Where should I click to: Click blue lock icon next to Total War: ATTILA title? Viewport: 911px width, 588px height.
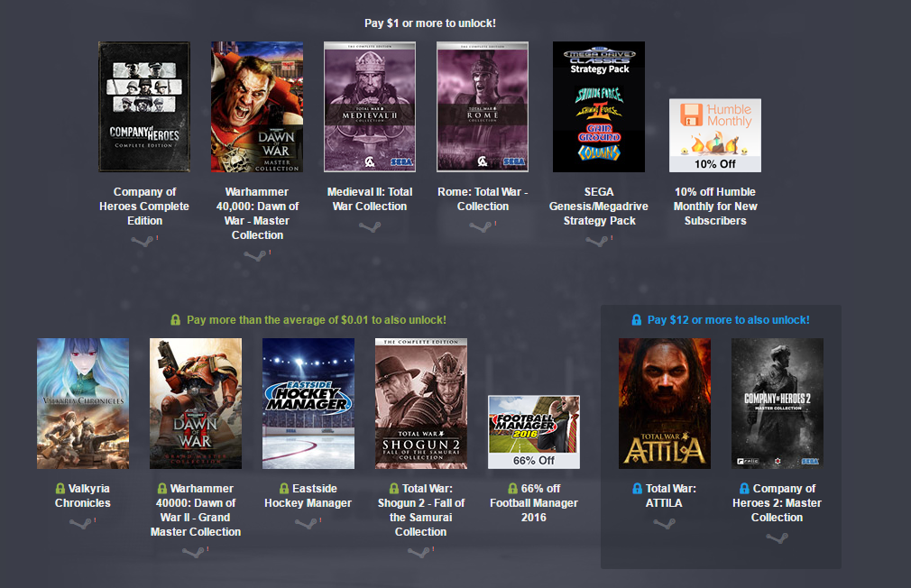(638, 489)
